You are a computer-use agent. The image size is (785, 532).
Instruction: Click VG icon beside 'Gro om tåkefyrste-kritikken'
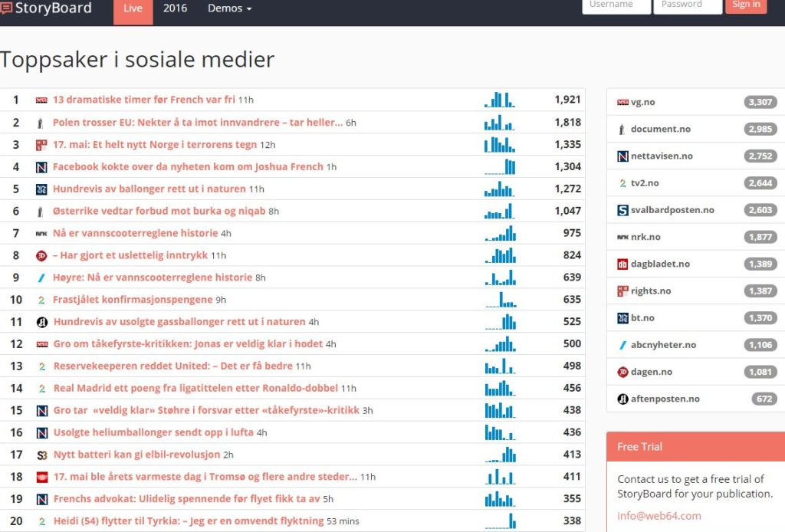pos(42,344)
